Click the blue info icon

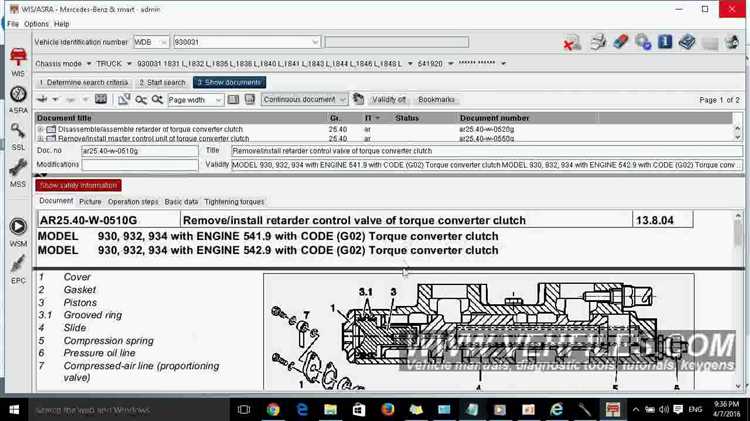coord(665,42)
